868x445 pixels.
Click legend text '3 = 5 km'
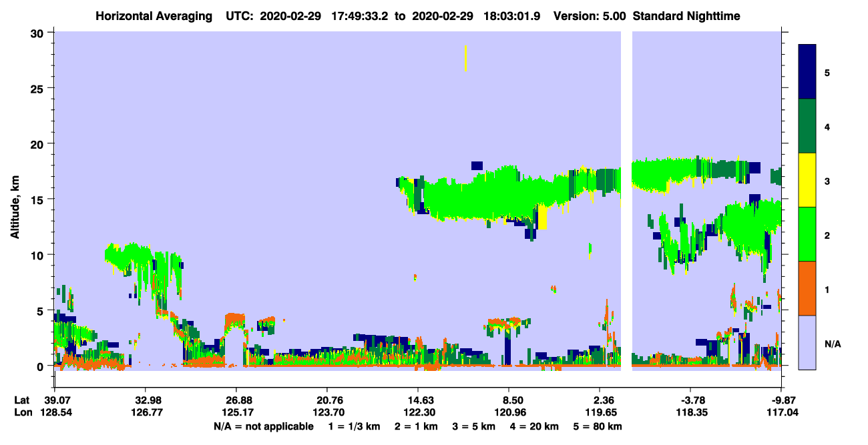[x=474, y=426]
